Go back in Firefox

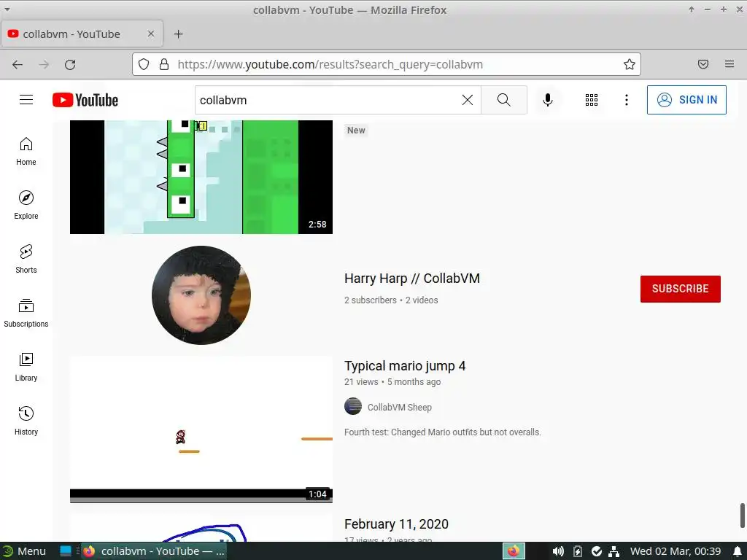tap(18, 64)
